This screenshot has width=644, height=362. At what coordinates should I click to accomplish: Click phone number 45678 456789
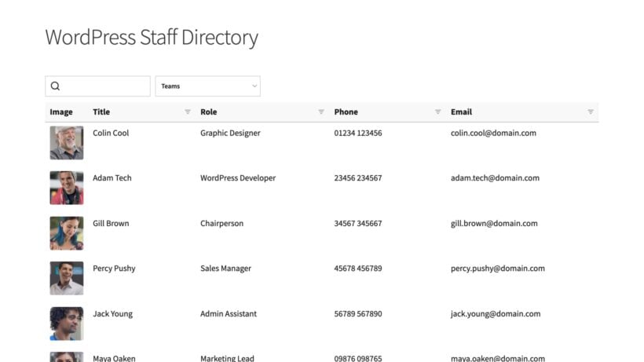point(358,269)
